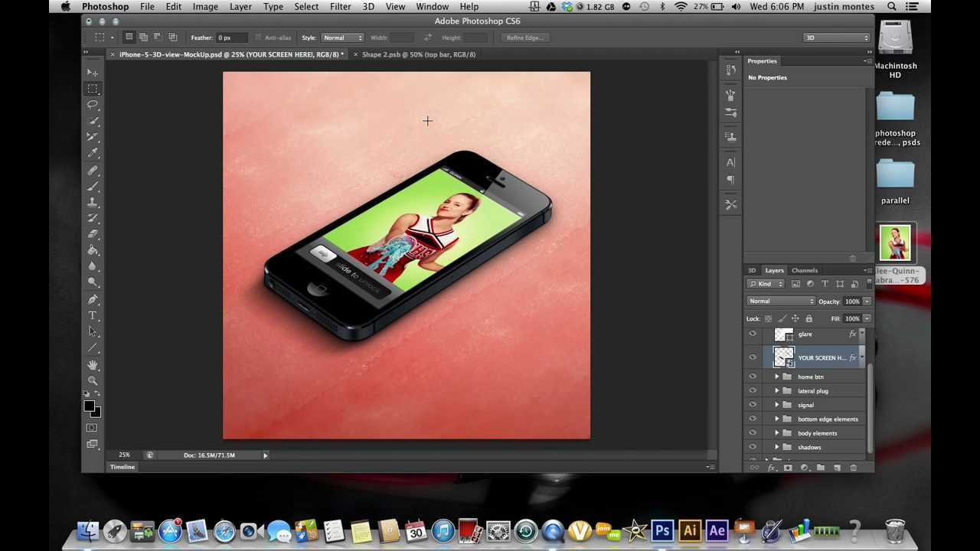
Task: Open the layer blend mode dropdown
Action: (781, 302)
